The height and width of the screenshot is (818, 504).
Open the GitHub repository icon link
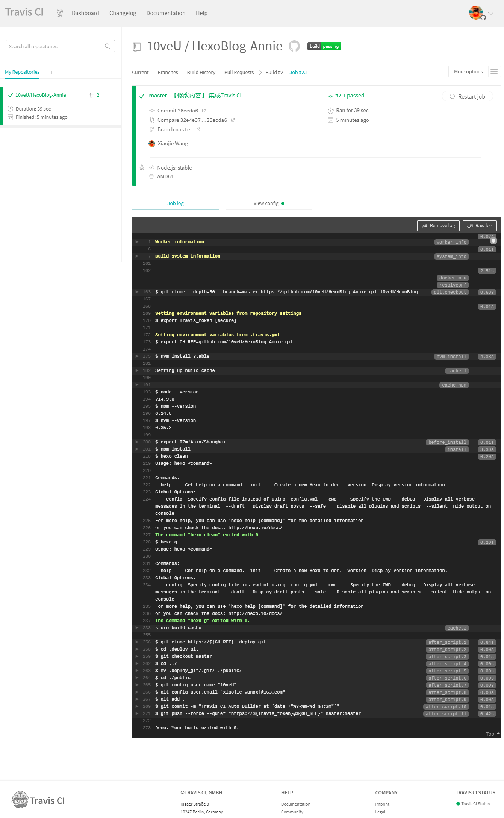click(x=294, y=46)
